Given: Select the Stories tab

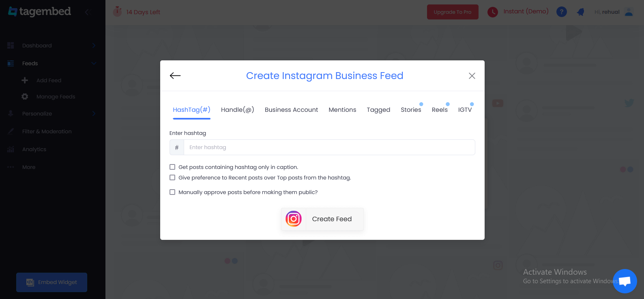Looking at the screenshot, I should [x=411, y=110].
